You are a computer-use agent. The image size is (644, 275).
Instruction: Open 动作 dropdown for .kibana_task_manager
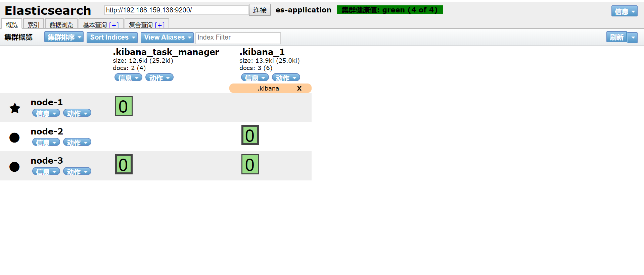click(159, 77)
